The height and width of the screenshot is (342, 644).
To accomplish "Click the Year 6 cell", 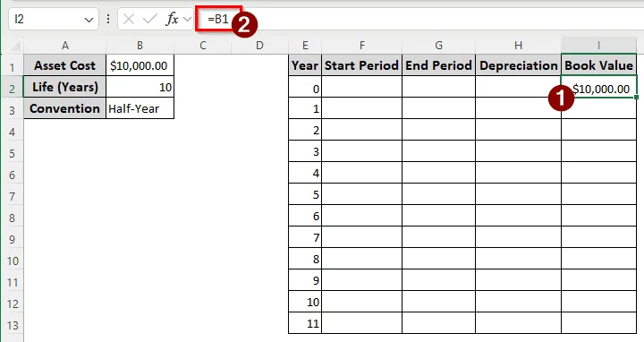I will (305, 216).
